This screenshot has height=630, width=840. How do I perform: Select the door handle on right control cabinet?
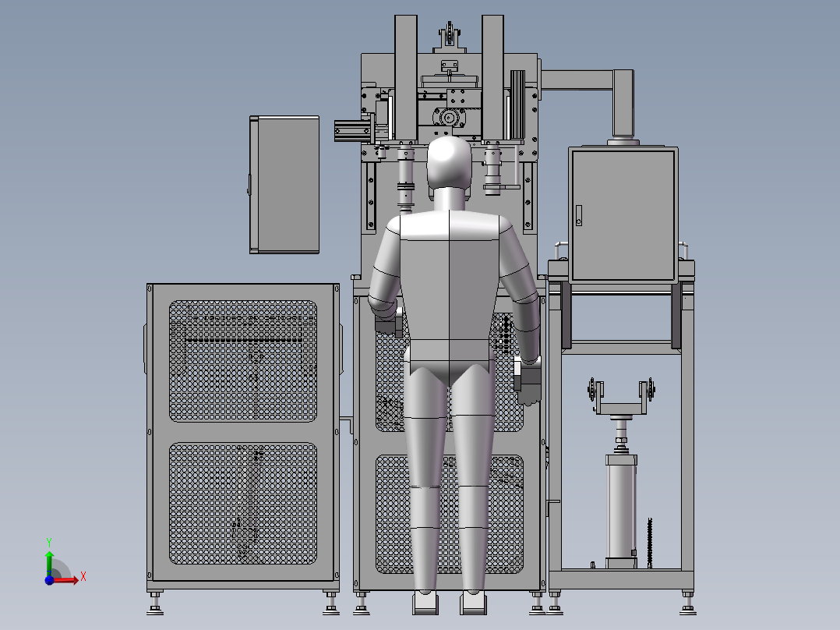(x=578, y=215)
